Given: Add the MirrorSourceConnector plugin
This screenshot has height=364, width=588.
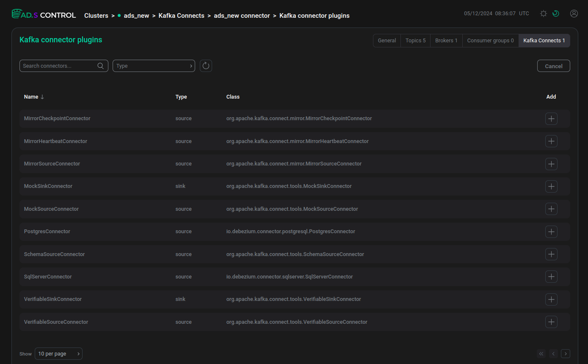Looking at the screenshot, I should 551,164.
